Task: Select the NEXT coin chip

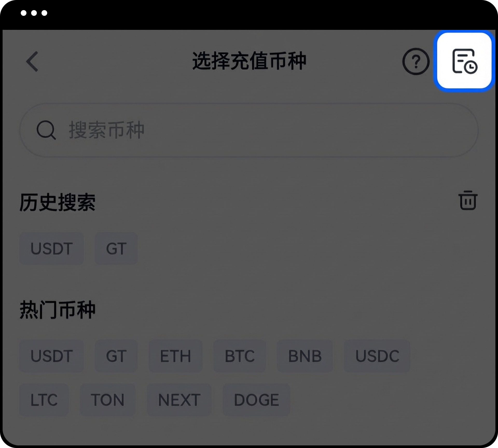Action: click(179, 400)
